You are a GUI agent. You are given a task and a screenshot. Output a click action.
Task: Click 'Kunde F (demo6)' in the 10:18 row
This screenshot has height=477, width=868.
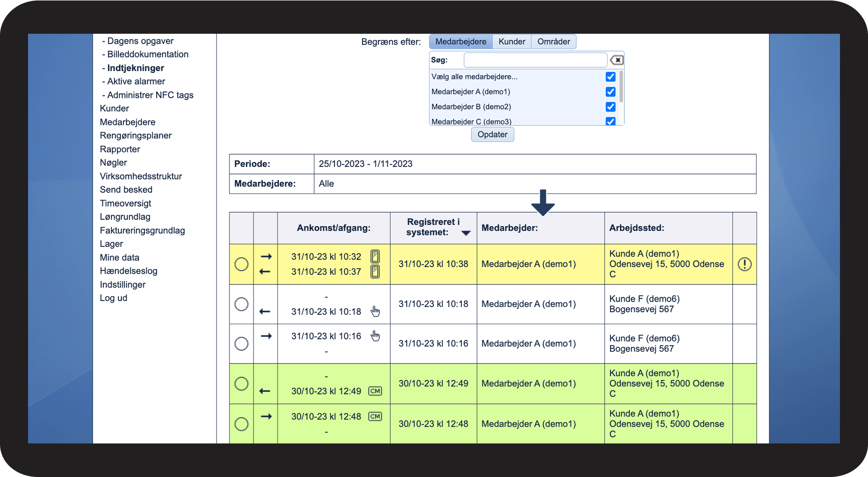(644, 299)
